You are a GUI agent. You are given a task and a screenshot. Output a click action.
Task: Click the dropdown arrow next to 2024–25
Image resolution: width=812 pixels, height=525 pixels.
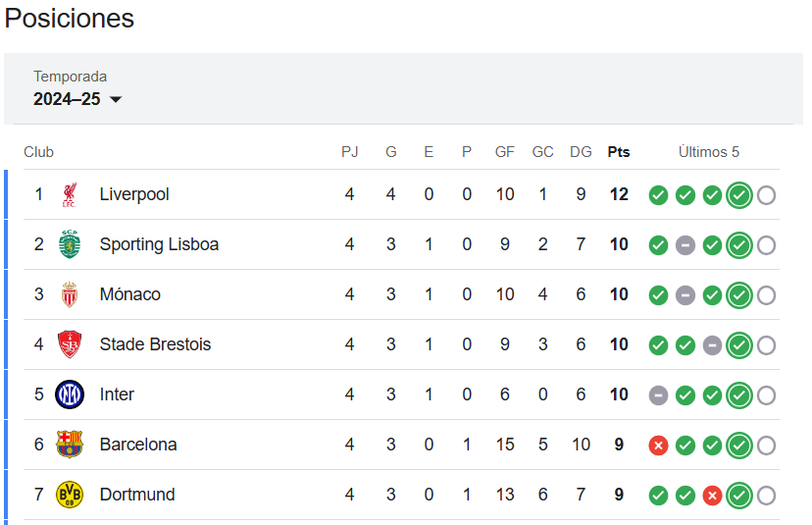116,99
